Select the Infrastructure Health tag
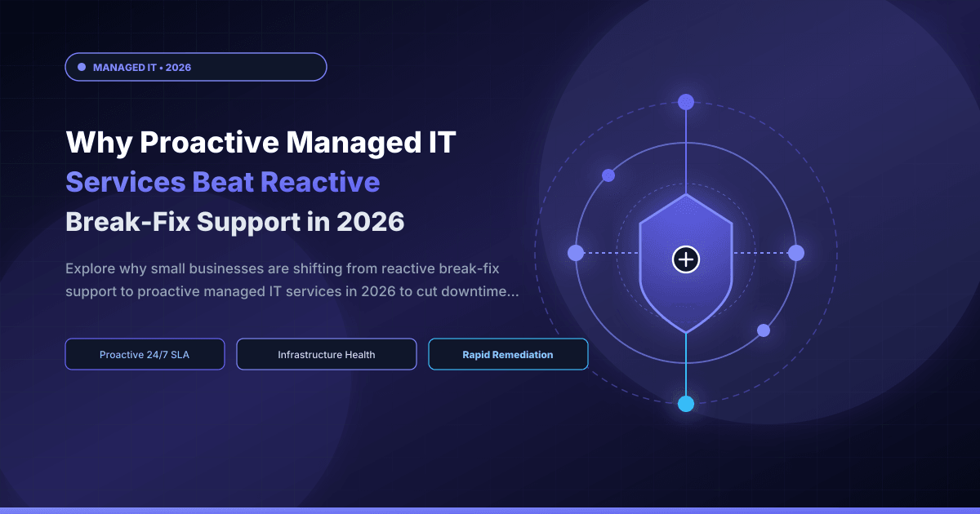 [x=327, y=354]
